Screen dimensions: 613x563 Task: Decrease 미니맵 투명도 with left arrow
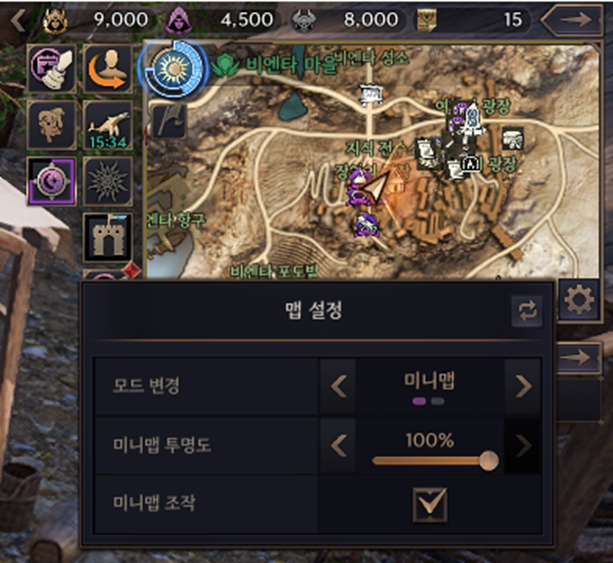click(338, 446)
